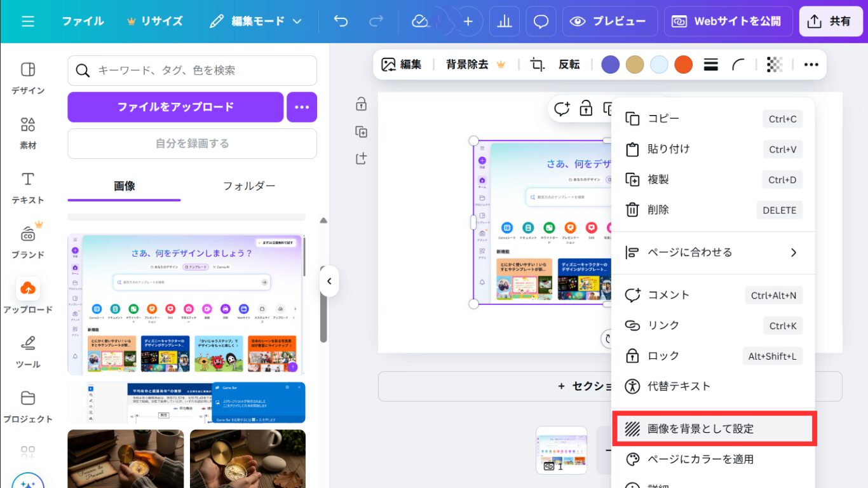868x488 pixels.
Task: Choose 代替テキスト from context menu
Action: 712,386
